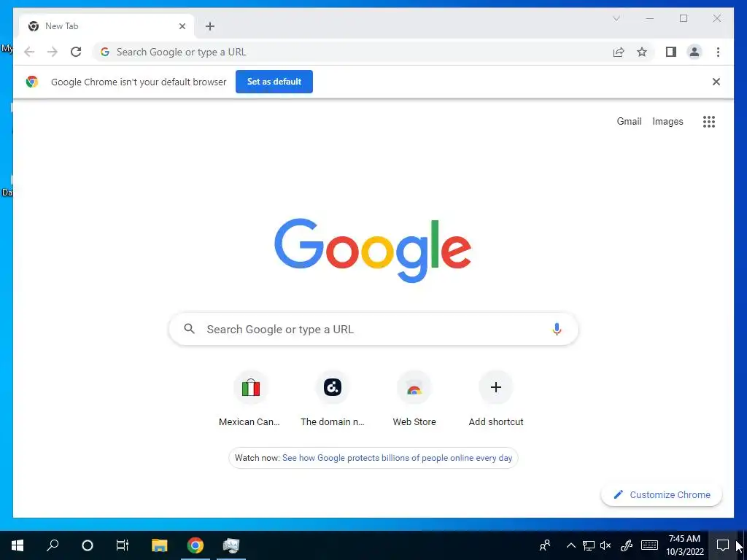The width and height of the screenshot is (747, 560).
Task: Click the Add shortcut plus tile
Action: tap(496, 399)
